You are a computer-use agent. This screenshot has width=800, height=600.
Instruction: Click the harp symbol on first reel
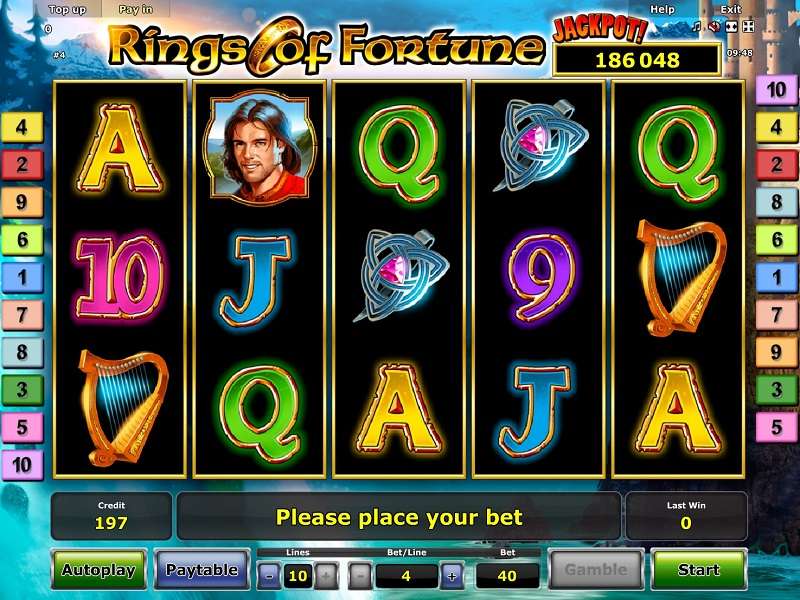tap(121, 408)
